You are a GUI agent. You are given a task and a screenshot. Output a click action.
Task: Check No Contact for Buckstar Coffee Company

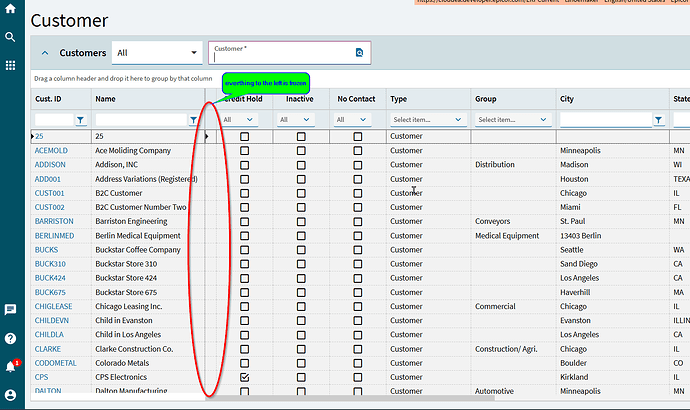(358, 250)
